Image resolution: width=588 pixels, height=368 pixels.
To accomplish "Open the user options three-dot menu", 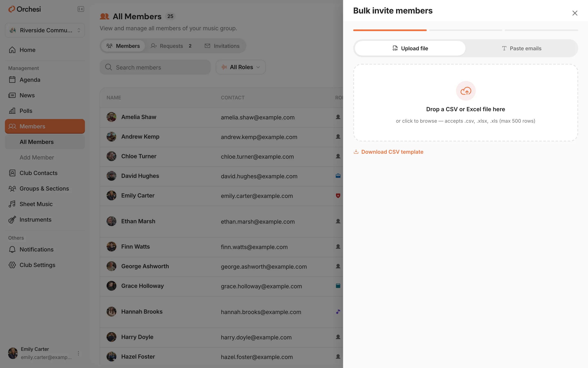I will click(78, 353).
